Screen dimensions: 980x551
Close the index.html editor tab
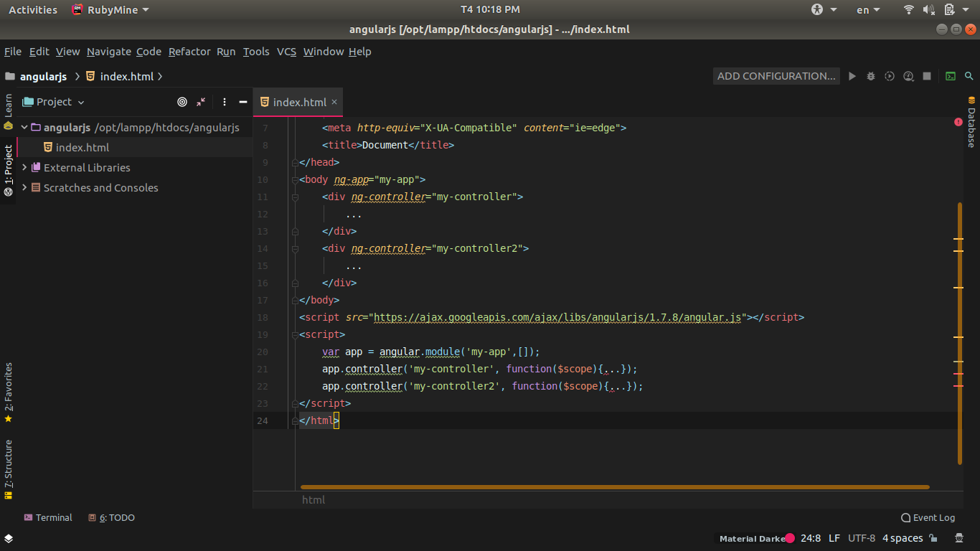[334, 102]
